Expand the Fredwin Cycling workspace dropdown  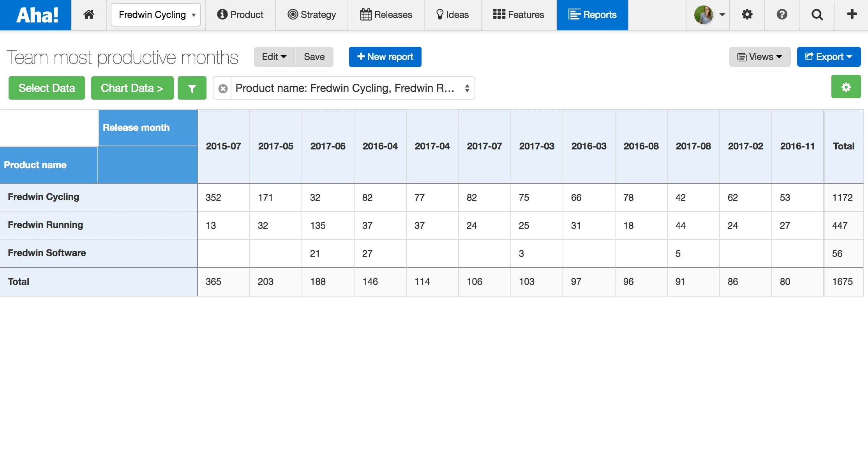[x=156, y=15]
